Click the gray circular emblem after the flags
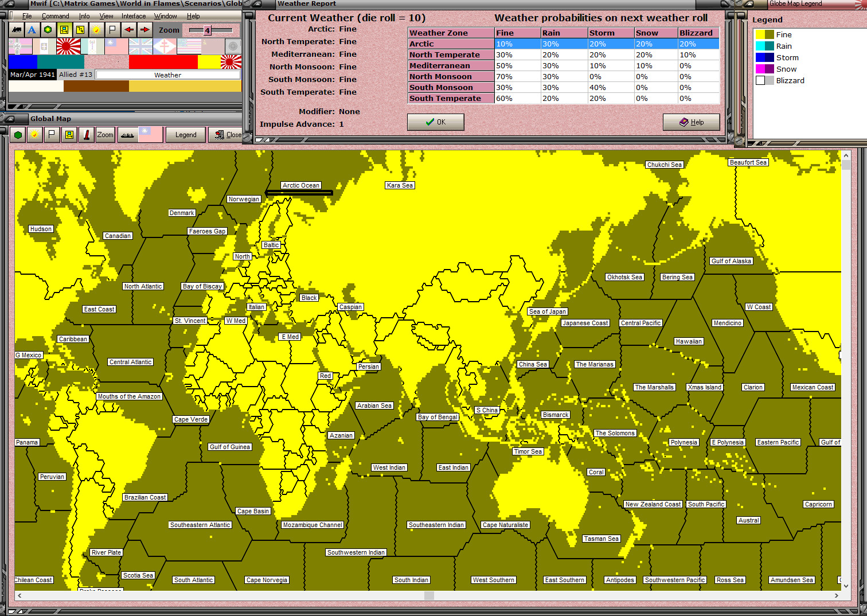The image size is (867, 616). tap(233, 46)
